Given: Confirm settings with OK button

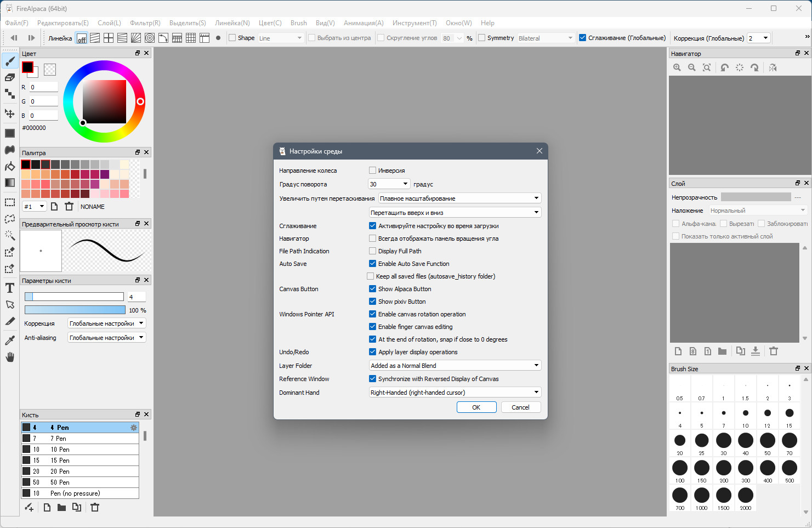Looking at the screenshot, I should [x=476, y=407].
